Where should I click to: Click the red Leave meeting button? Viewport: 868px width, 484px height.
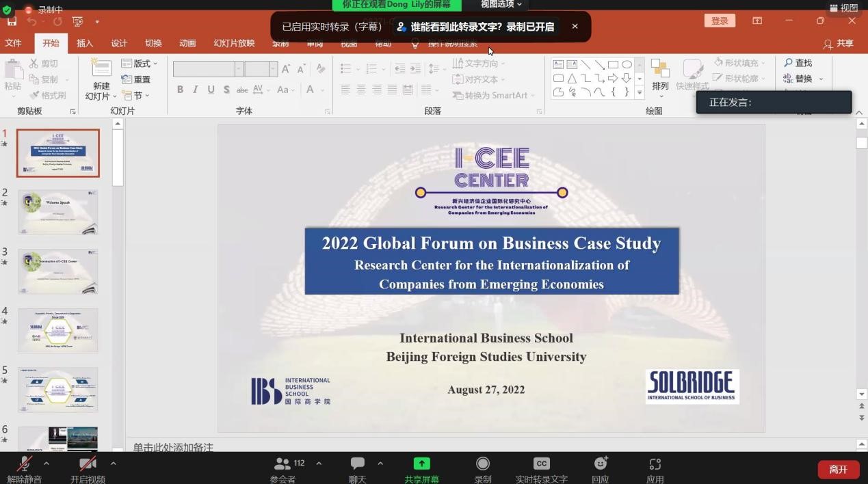tap(838, 470)
